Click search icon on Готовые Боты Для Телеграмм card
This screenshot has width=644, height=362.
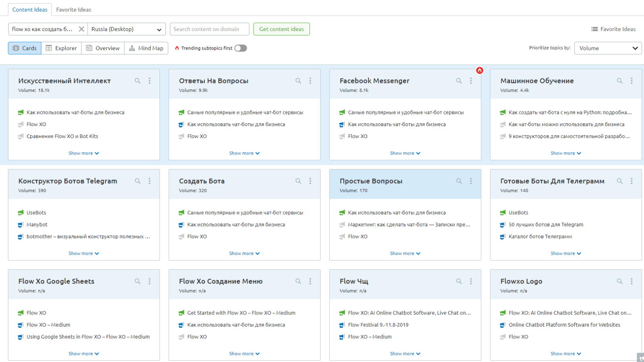[x=620, y=181]
